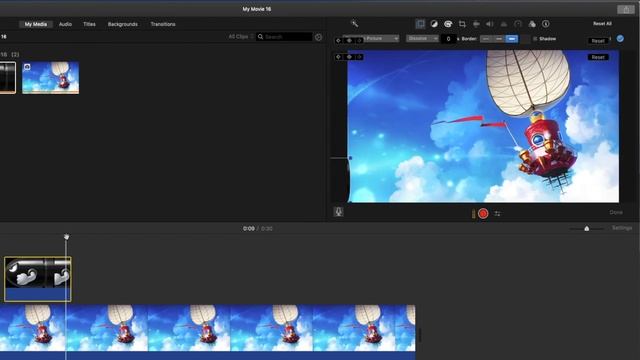Click the Reset All button
The width and height of the screenshot is (640, 360).
(602, 24)
